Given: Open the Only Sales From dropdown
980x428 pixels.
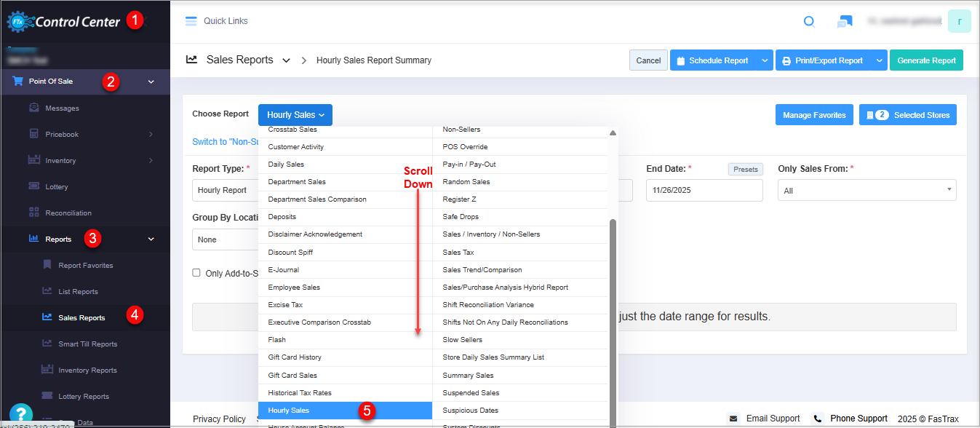Looking at the screenshot, I should tap(866, 191).
